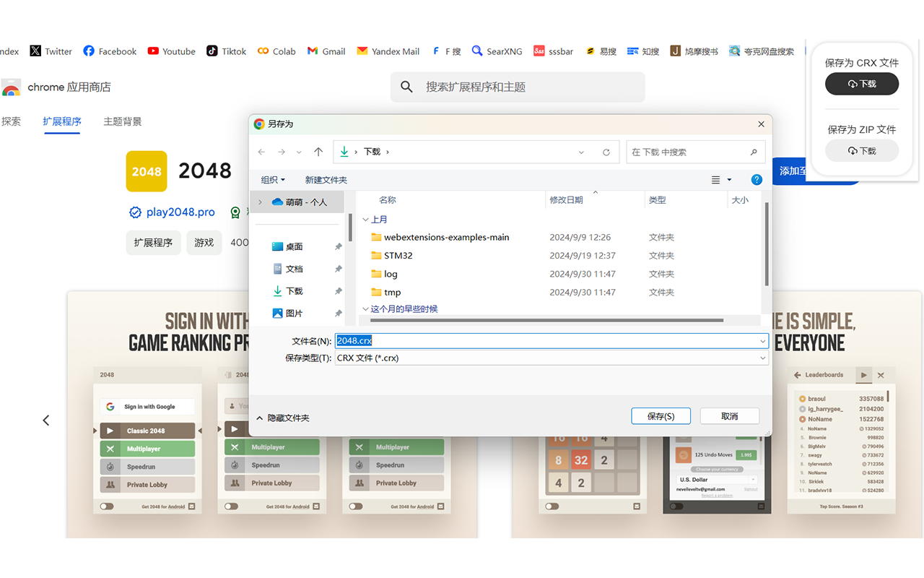
Task: Switch to the 主题背景 tab
Action: point(123,121)
